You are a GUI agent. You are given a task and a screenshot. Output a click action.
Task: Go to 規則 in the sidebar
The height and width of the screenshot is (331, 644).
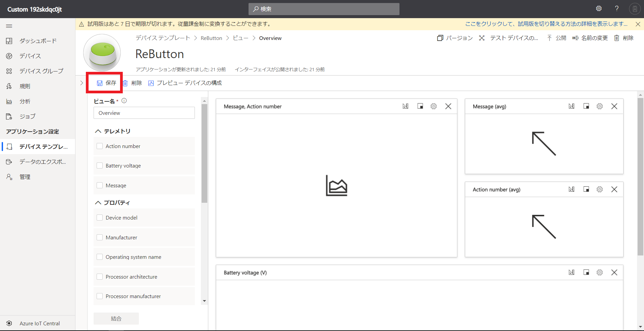tap(25, 86)
